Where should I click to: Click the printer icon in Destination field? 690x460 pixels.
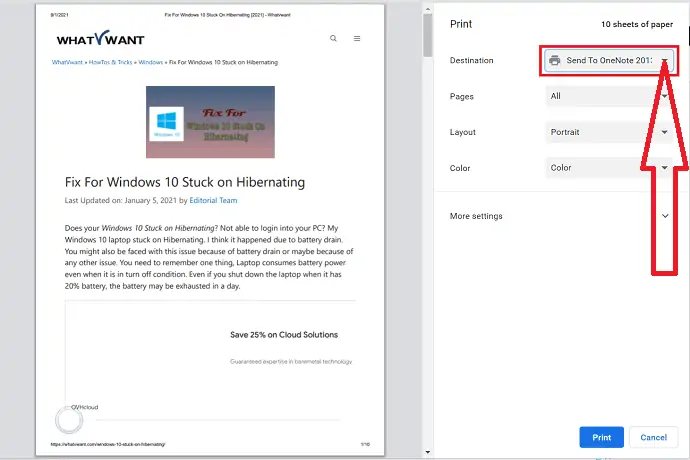554,60
